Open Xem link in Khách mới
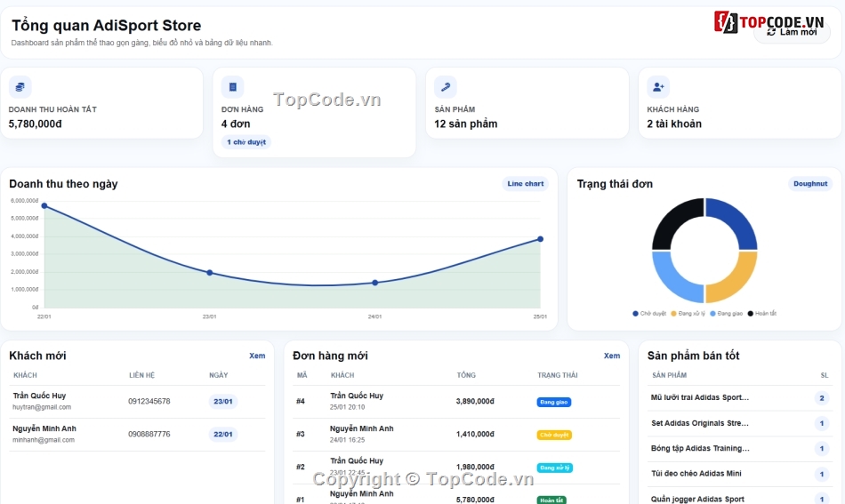845x504 pixels. tap(257, 356)
